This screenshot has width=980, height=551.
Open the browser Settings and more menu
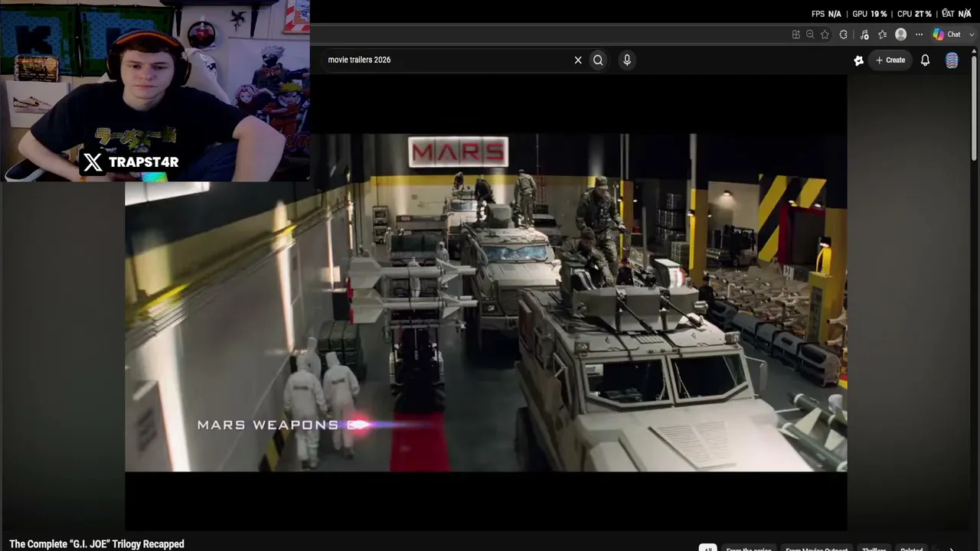pos(919,34)
